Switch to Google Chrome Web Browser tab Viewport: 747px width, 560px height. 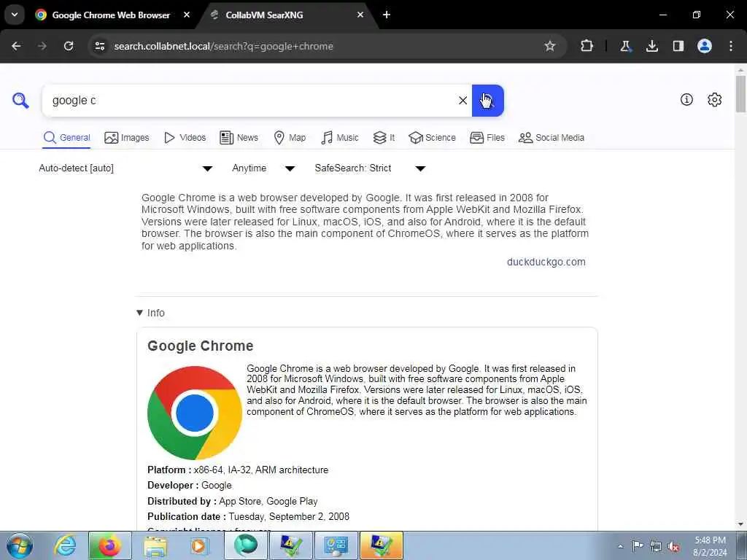tap(111, 15)
